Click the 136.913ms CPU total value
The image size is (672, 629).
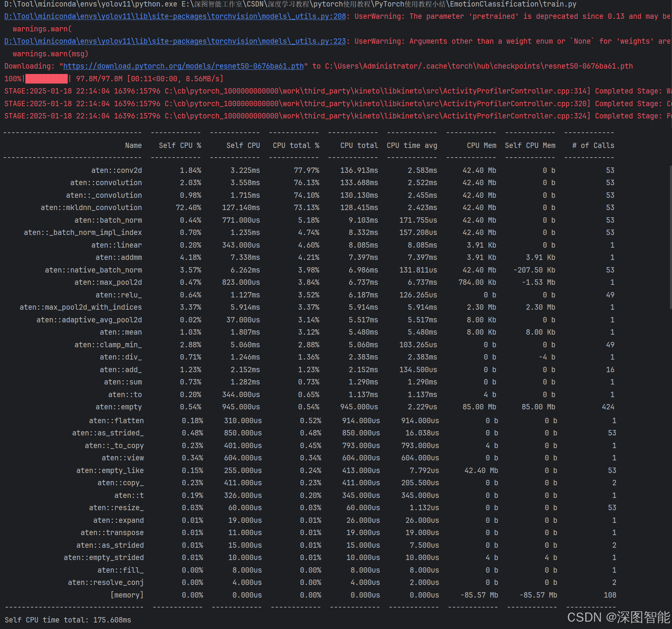[x=359, y=171]
